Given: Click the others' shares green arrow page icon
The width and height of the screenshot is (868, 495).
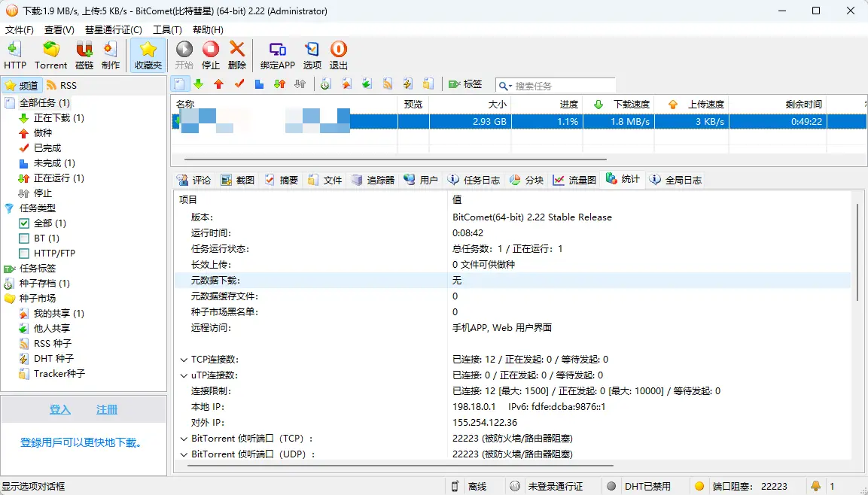Looking at the screenshot, I should 367,84.
